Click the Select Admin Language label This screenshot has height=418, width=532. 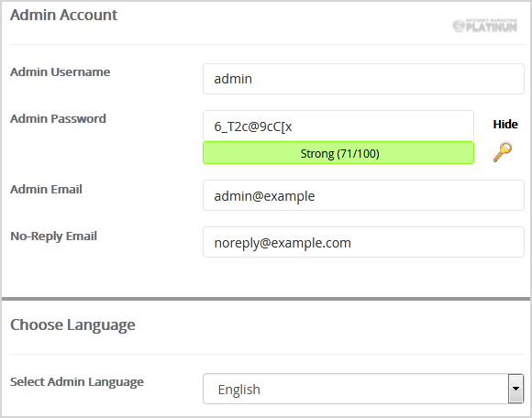coord(77,382)
